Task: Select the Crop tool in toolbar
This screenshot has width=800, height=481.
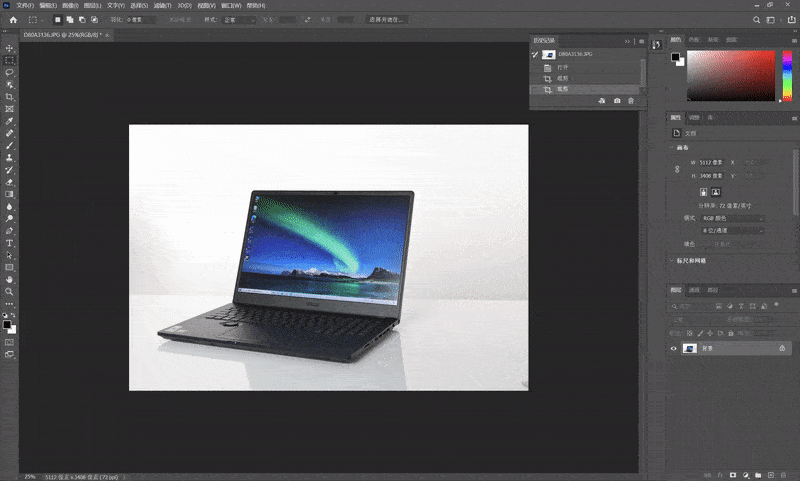Action: [x=10, y=97]
